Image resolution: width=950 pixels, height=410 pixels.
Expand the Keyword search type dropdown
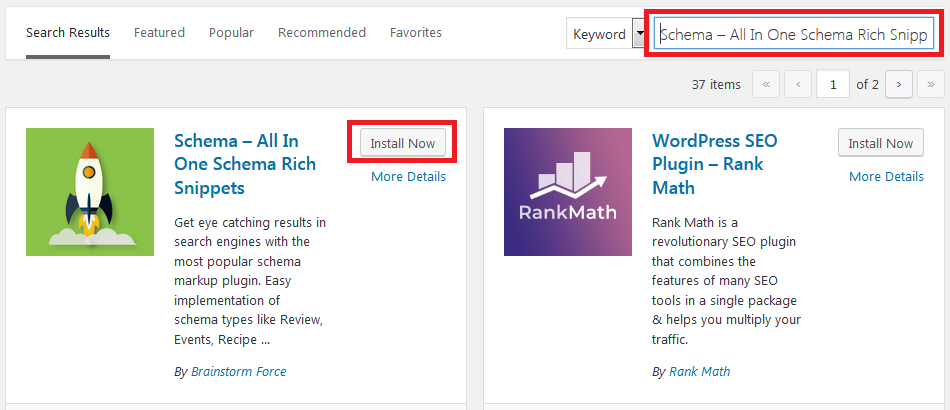[606, 35]
